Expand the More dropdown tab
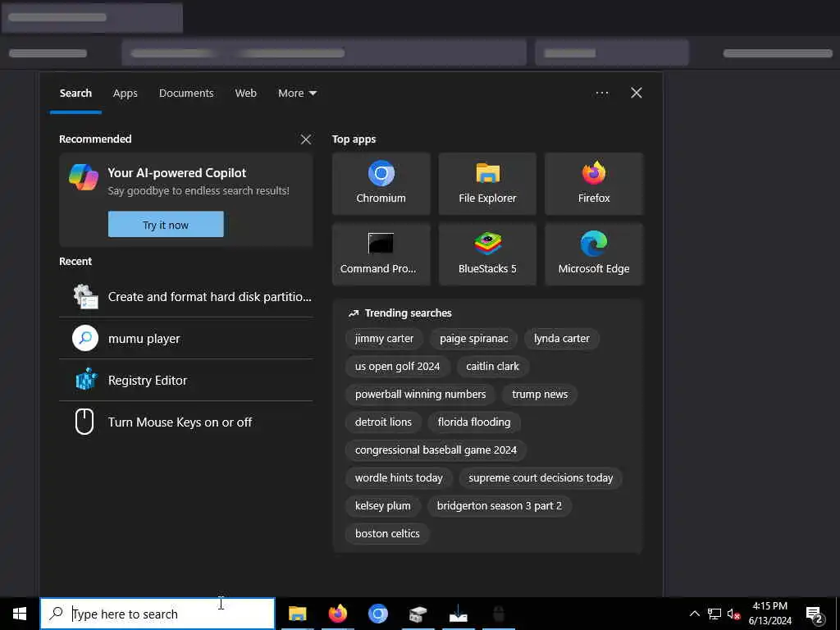Screen dimensions: 840x630 [297, 94]
